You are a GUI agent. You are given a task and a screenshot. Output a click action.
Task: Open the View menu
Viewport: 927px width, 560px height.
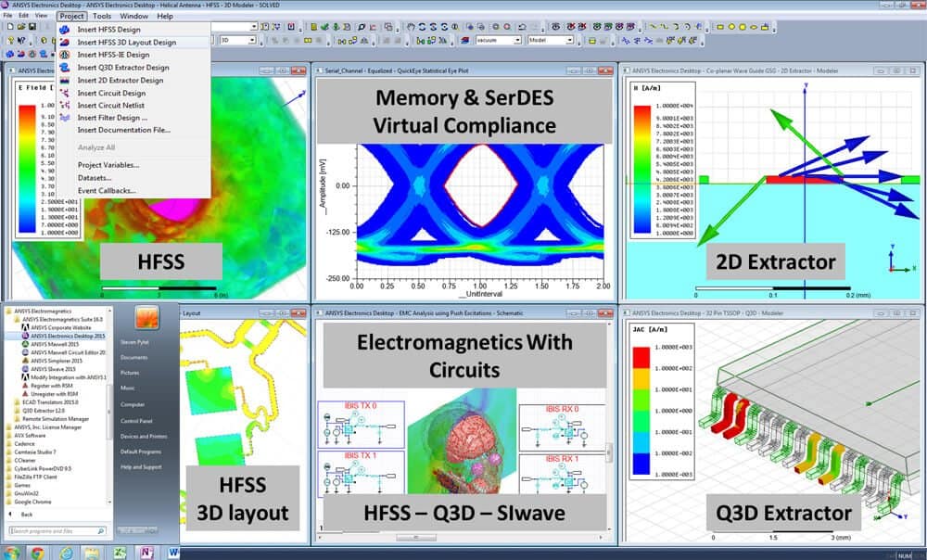42,16
